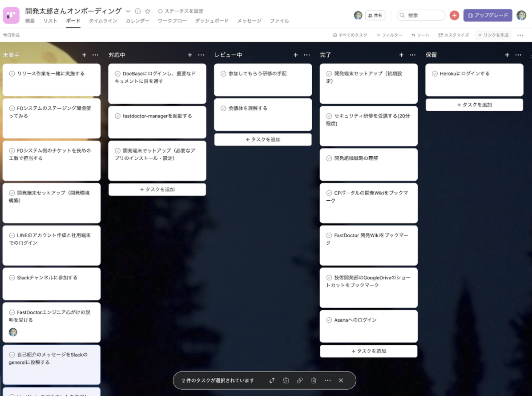Viewport: 532px width, 396px height.
Task: Switch to ファイル tab
Action: point(279,21)
